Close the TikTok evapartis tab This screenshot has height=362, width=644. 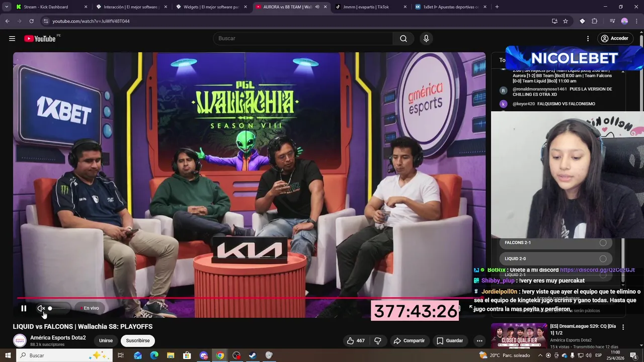click(x=405, y=7)
